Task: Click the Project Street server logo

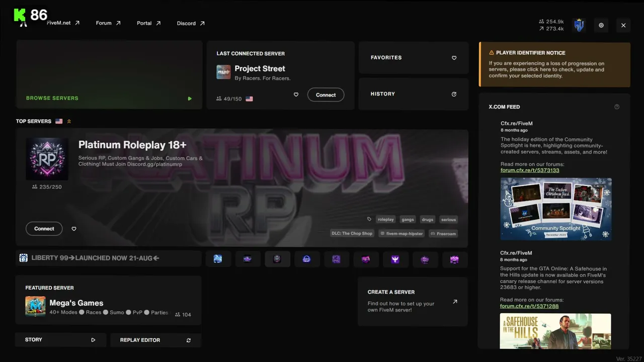Action: 223,72
